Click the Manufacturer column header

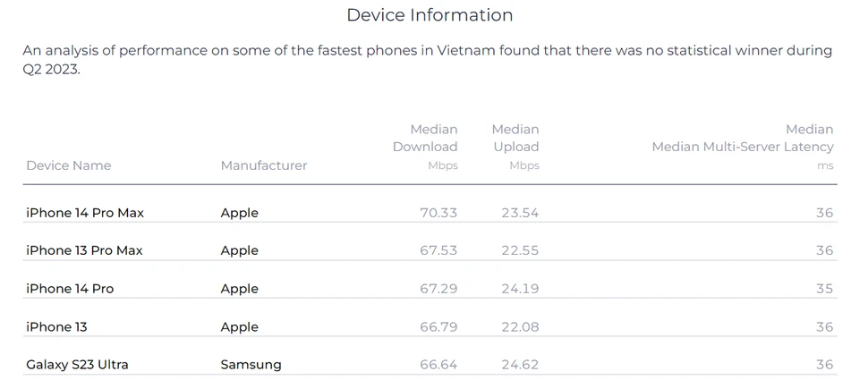(x=263, y=165)
